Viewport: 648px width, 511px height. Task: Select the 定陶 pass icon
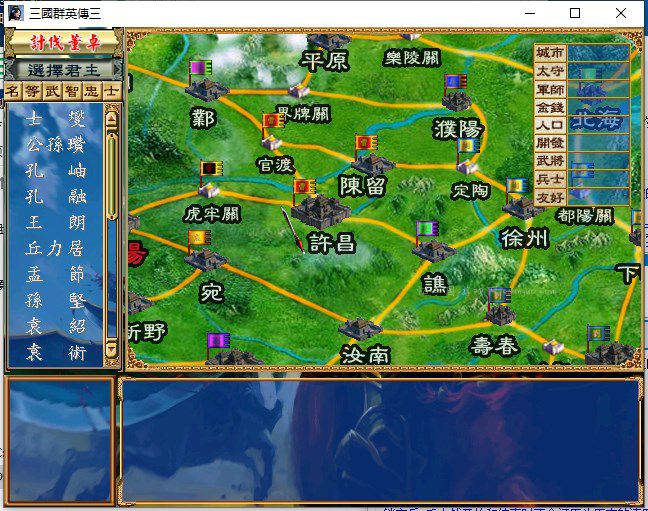point(467,167)
